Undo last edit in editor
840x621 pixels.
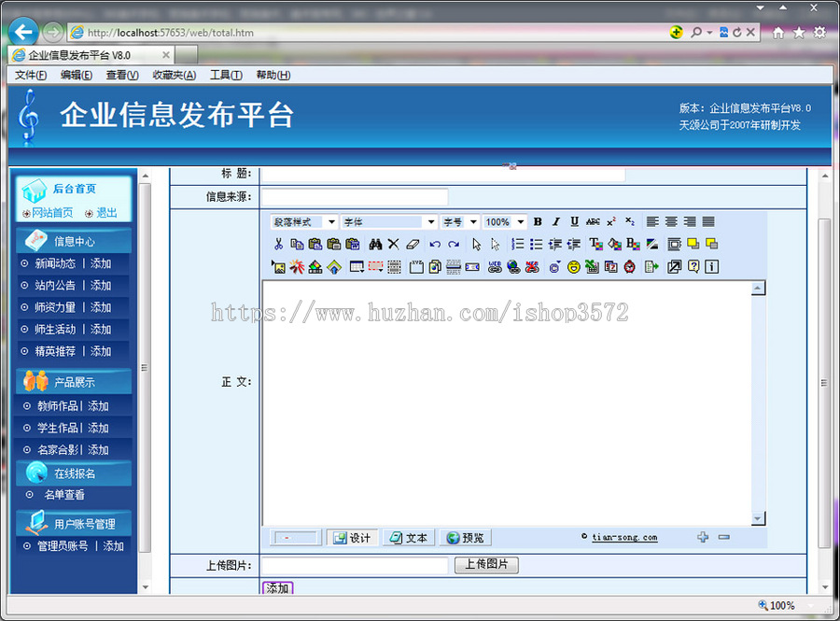(434, 245)
